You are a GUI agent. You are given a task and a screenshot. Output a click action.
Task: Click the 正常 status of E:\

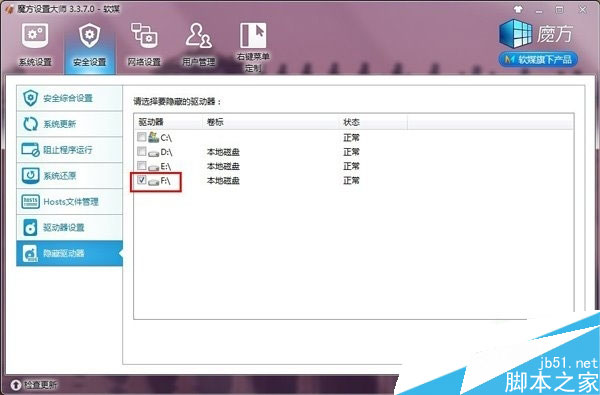coord(351,166)
